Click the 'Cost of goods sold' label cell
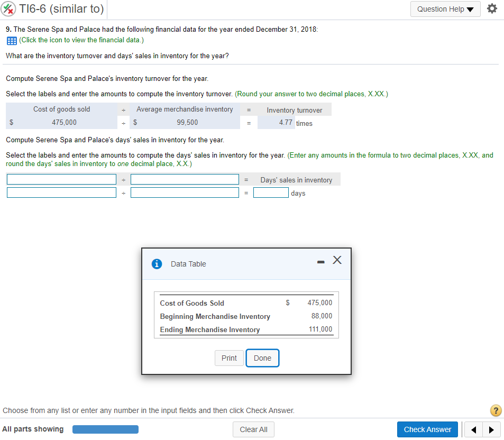Screen dimensions: 504x440 click(x=61, y=109)
